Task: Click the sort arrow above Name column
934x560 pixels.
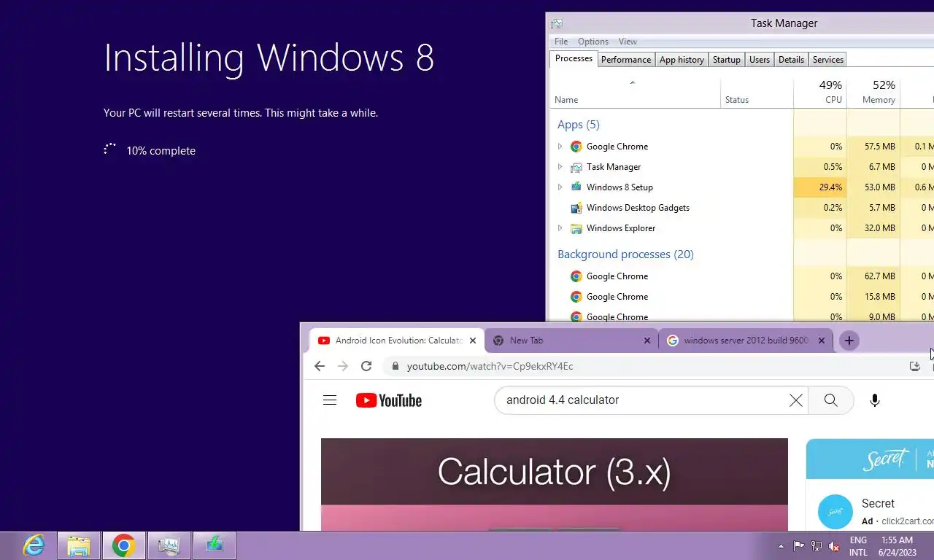Action: pos(633,82)
